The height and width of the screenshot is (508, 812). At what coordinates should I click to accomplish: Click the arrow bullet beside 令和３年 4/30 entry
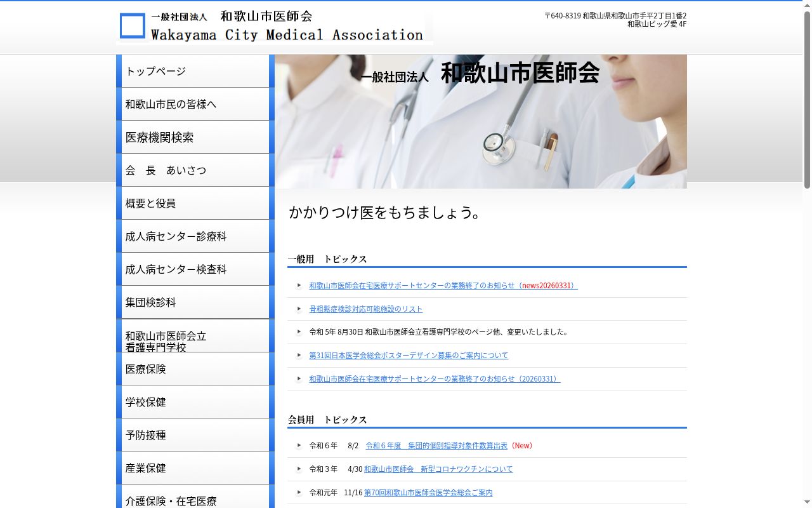coord(299,469)
